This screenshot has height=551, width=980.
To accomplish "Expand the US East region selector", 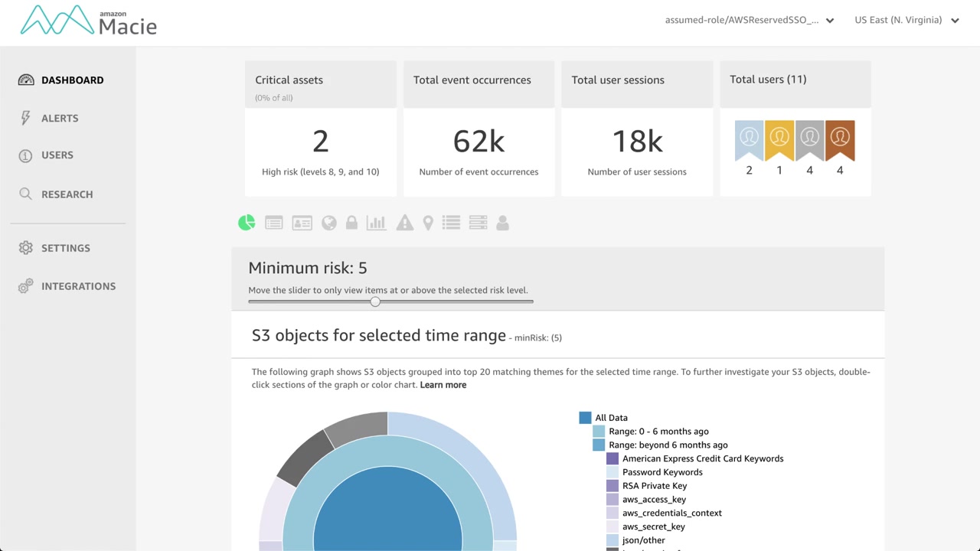I will point(906,21).
